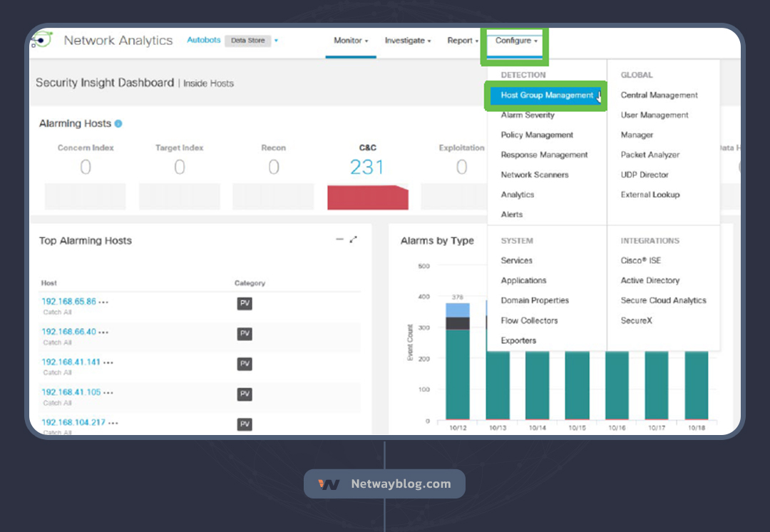Expand the Investigate dropdown menu
The width and height of the screenshot is (770, 532).
click(408, 41)
